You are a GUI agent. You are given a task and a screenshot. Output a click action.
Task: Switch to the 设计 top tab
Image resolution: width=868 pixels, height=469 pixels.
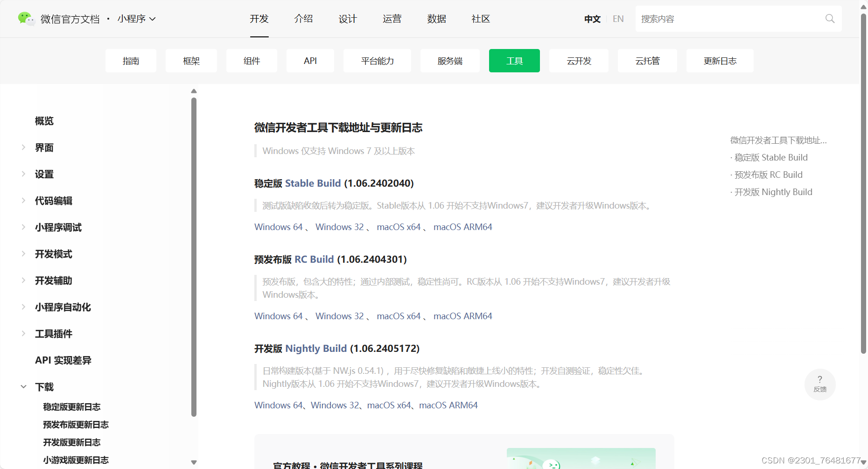coord(348,19)
